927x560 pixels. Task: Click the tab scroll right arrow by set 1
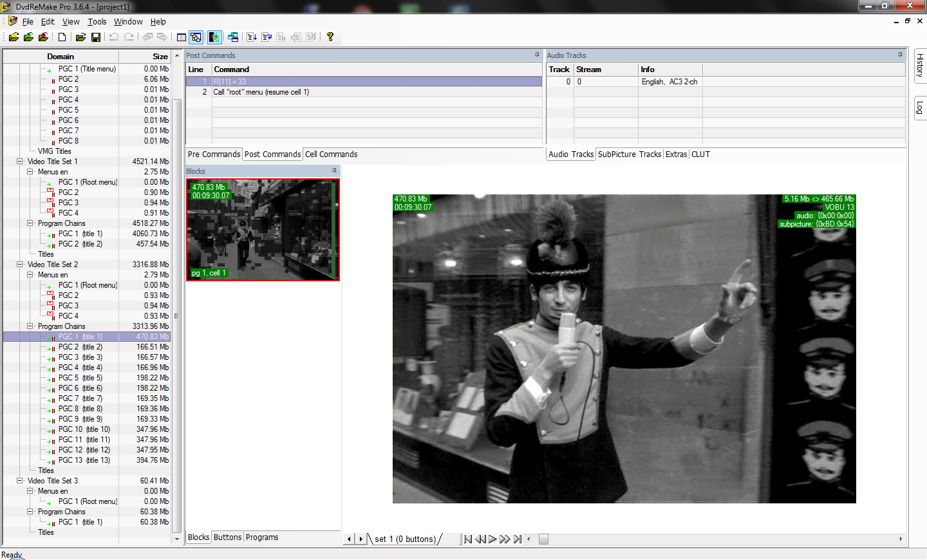[x=361, y=539]
